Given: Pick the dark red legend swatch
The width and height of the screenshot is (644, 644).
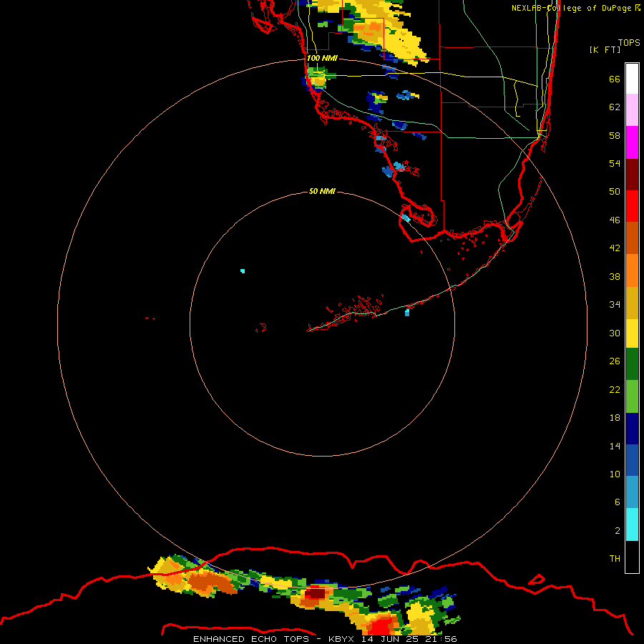Looking at the screenshot, I should click(x=632, y=174).
